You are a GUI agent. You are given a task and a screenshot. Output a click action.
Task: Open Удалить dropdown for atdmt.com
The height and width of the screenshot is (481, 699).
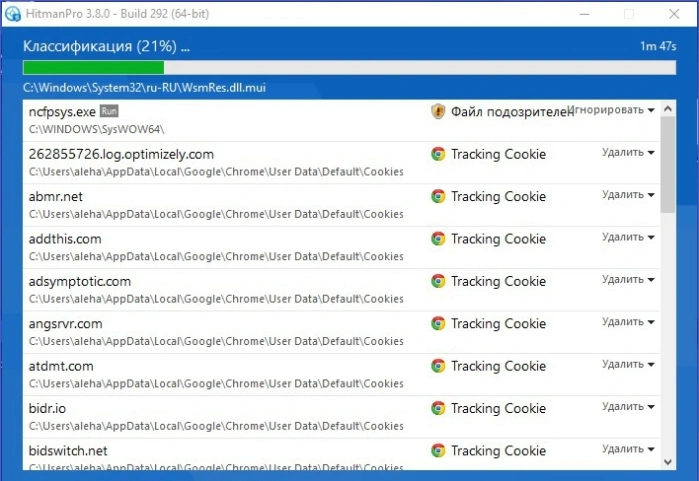tap(628, 364)
